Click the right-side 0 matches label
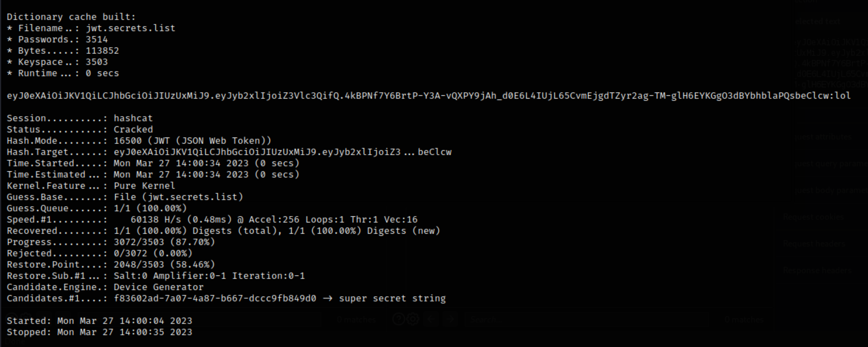 (744, 319)
